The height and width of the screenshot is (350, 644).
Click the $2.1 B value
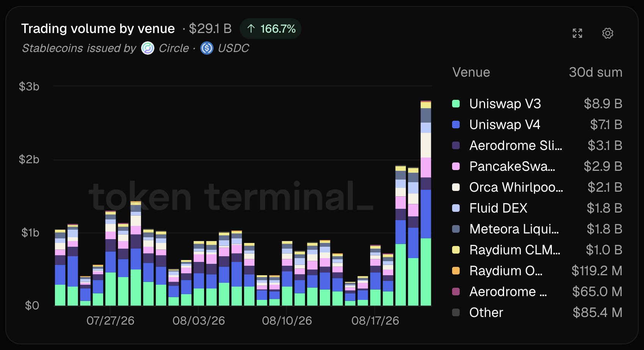(x=605, y=187)
